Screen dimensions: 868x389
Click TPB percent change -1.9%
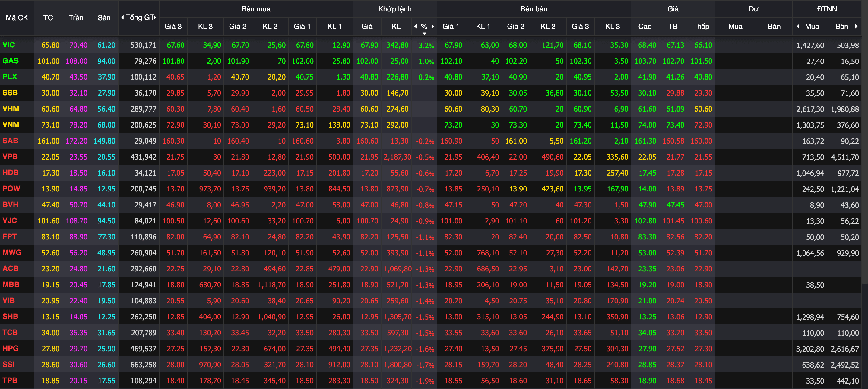tap(425, 381)
